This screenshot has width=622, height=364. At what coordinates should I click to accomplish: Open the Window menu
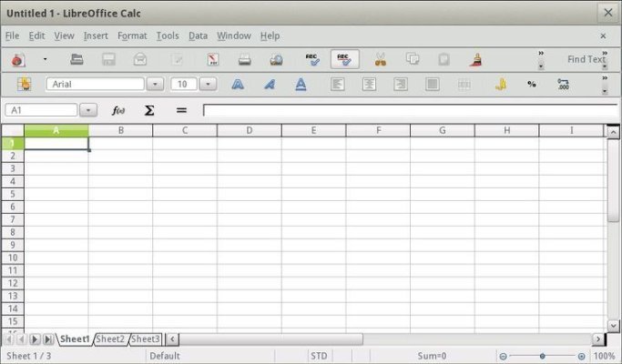(x=234, y=35)
